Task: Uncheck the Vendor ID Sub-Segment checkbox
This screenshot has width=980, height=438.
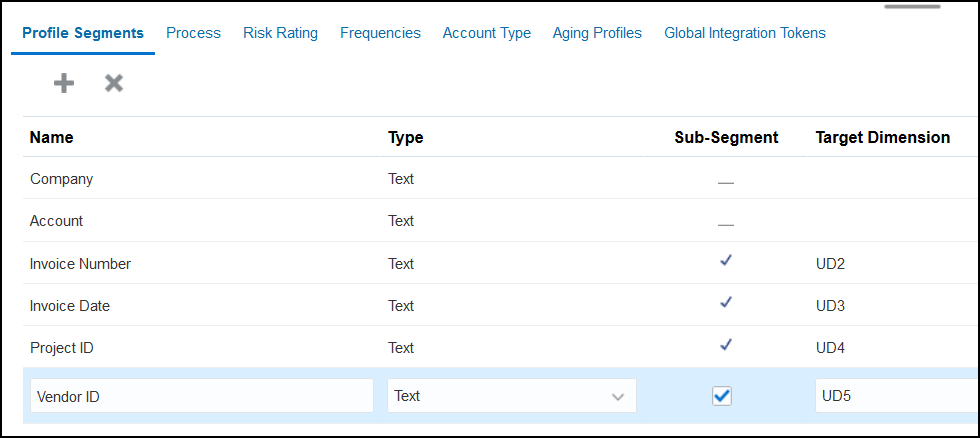Action: tap(722, 396)
